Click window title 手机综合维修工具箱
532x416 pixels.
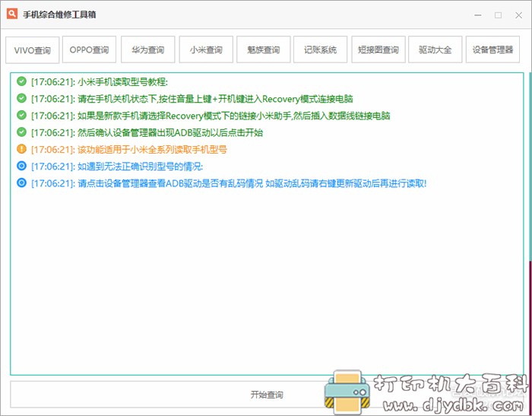(59, 14)
